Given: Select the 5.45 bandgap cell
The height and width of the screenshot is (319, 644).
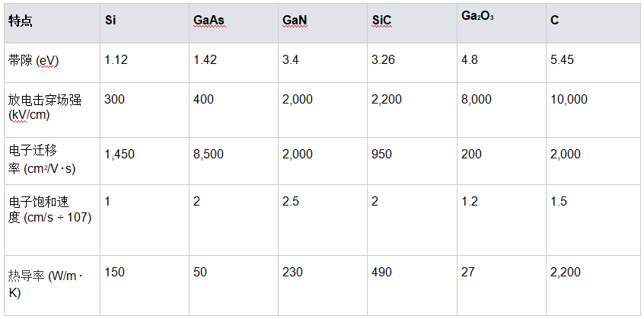Looking at the screenshot, I should pos(562,60).
